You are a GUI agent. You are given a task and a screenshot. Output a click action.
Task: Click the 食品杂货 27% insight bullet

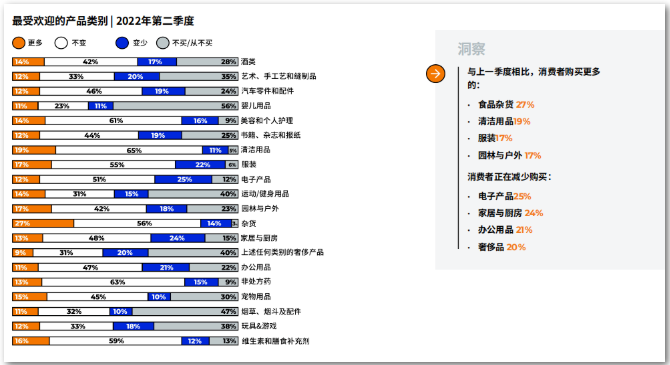506,105
